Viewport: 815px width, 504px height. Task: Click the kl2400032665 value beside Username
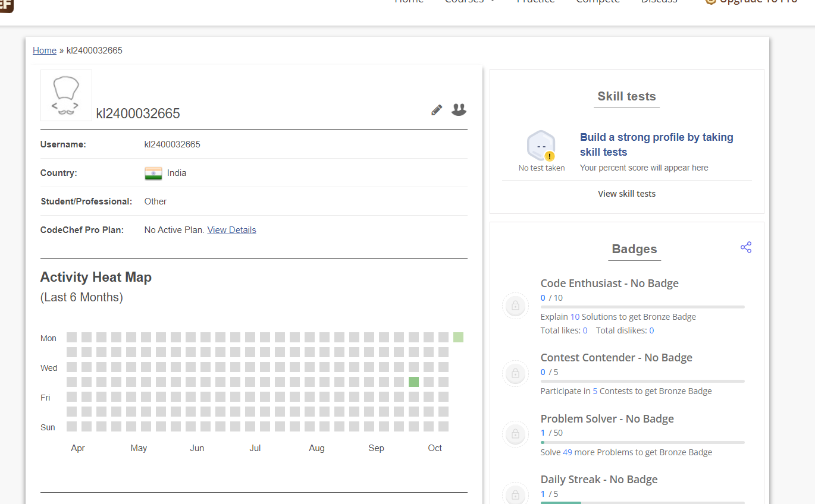[x=173, y=144]
